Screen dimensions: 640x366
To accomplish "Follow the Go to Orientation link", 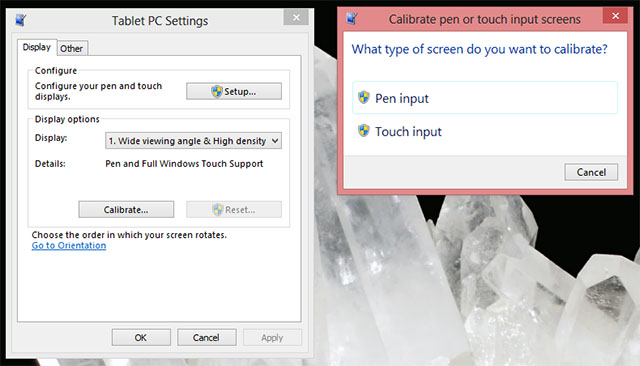I will point(69,246).
